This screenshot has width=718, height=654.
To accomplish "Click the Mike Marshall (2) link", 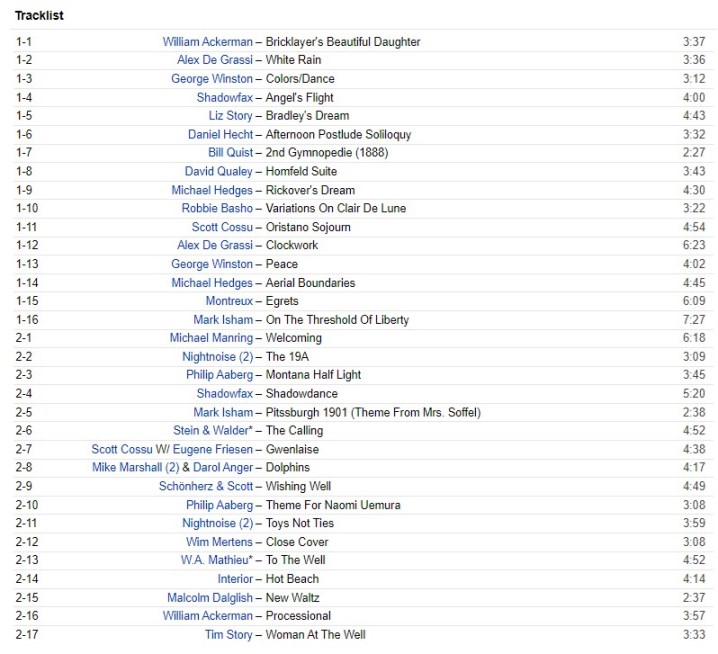I will coord(135,467).
